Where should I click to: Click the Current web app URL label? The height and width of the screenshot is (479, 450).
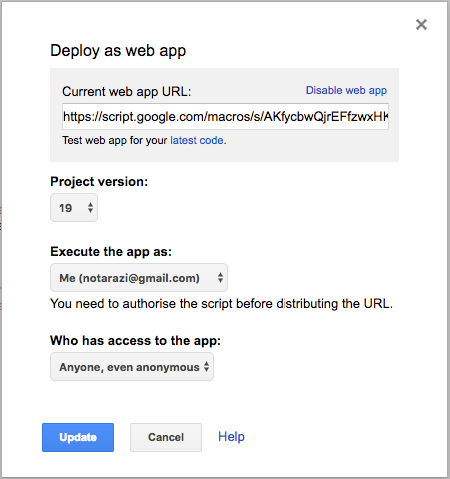click(127, 91)
